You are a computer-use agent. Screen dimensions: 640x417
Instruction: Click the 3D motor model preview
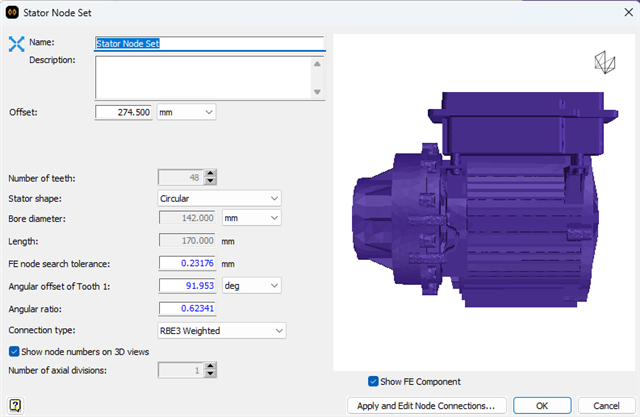486,200
